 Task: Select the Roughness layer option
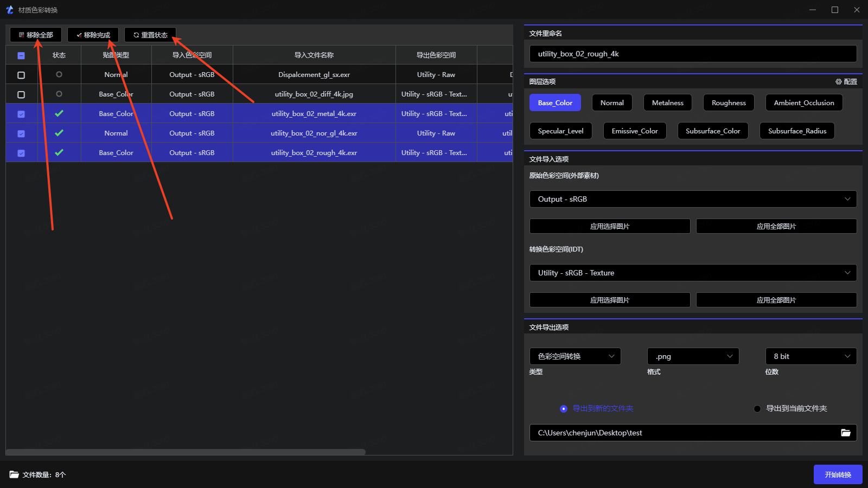point(729,102)
